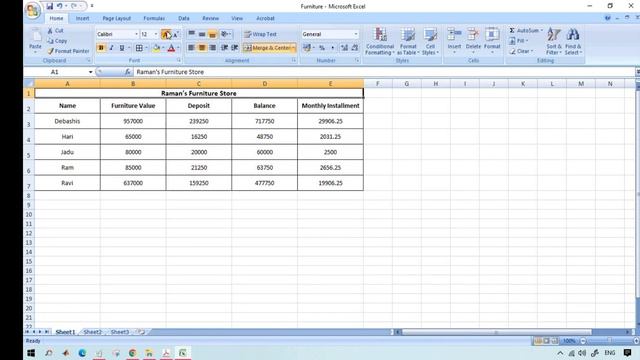Open Sort & Filter options

point(554,41)
